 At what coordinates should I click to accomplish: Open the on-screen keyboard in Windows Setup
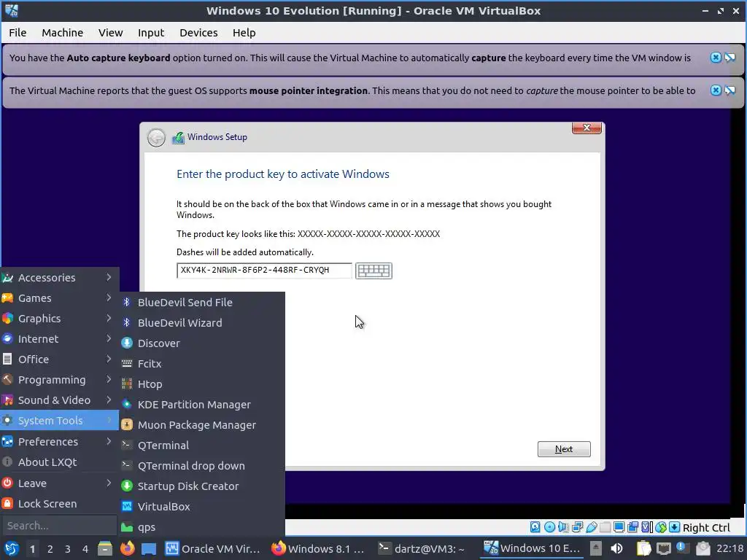(x=373, y=271)
